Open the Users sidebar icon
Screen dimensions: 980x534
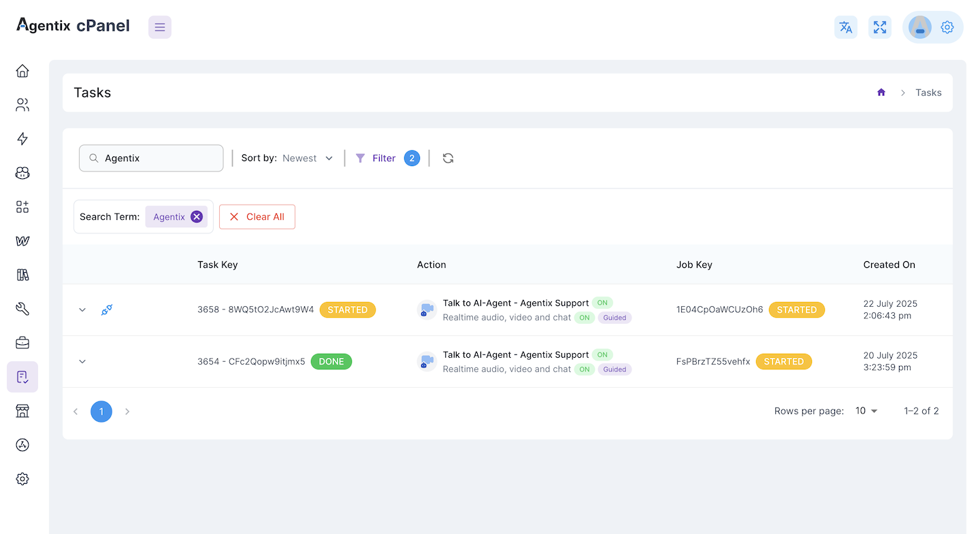click(x=22, y=105)
